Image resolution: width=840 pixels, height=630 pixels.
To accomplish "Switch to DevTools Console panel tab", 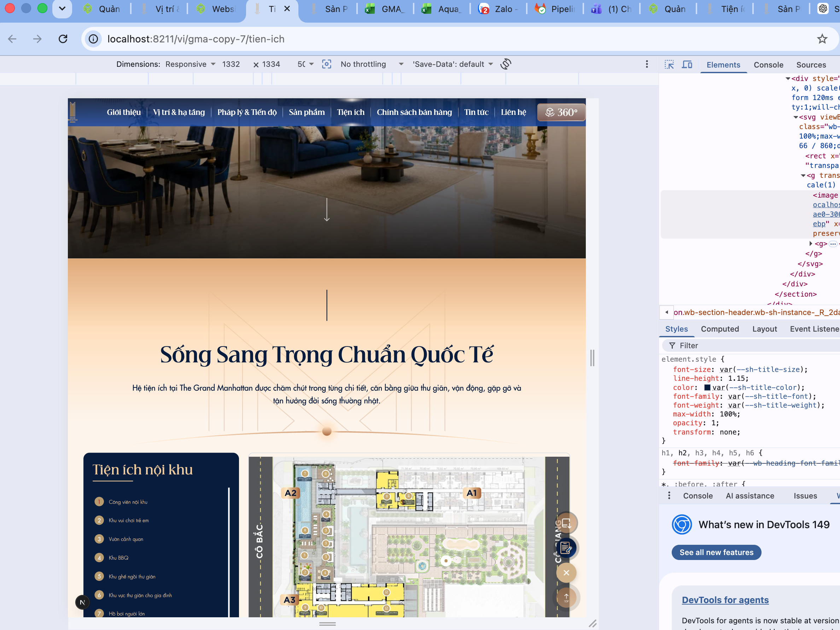I will 768,65.
